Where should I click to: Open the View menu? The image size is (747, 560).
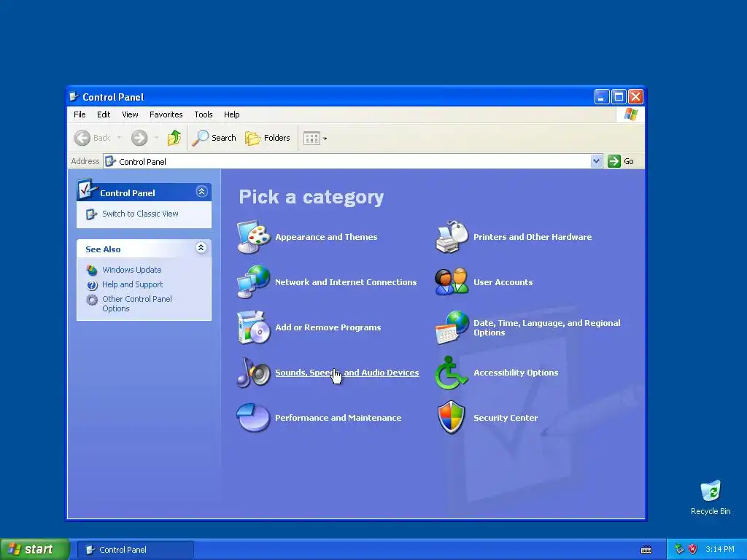[x=130, y=114]
